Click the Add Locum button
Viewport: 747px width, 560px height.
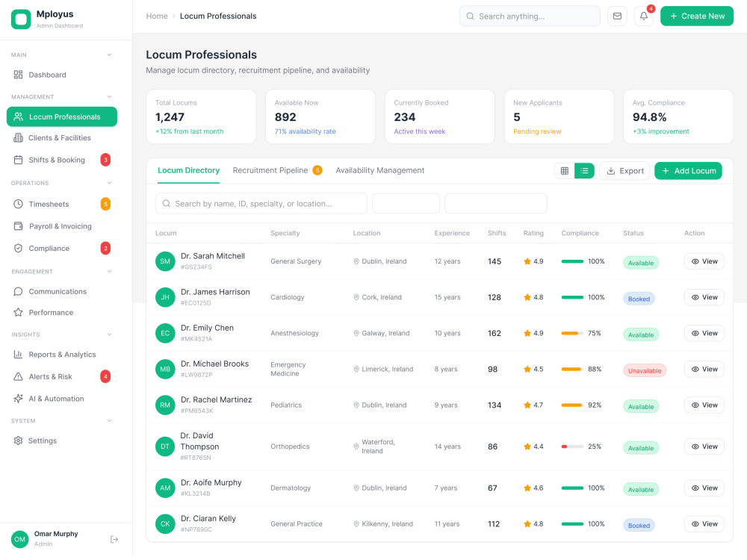688,171
